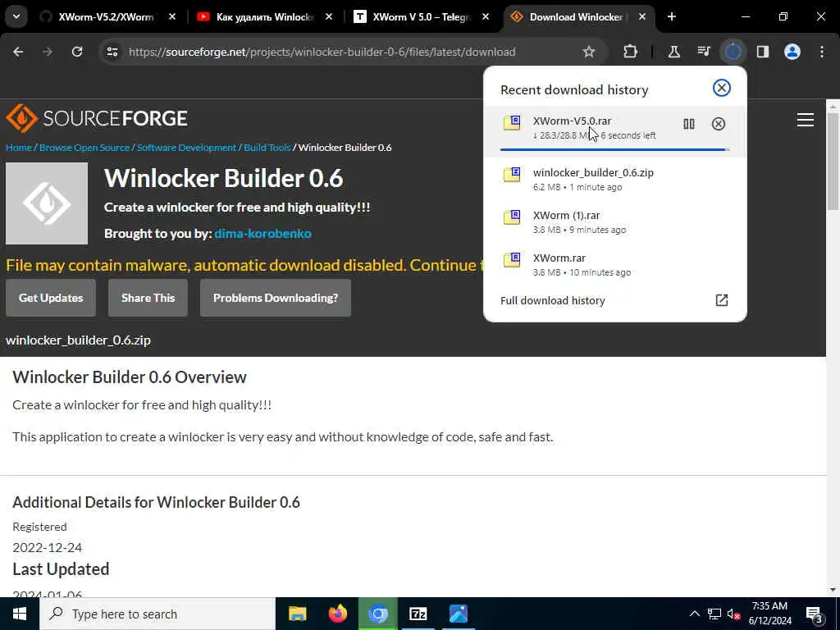Open the dima-korobenko author profile link
840x630 pixels.
[262, 234]
